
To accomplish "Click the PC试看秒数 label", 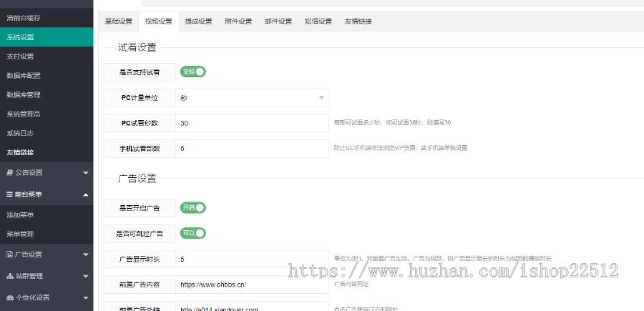I will click(x=140, y=123).
